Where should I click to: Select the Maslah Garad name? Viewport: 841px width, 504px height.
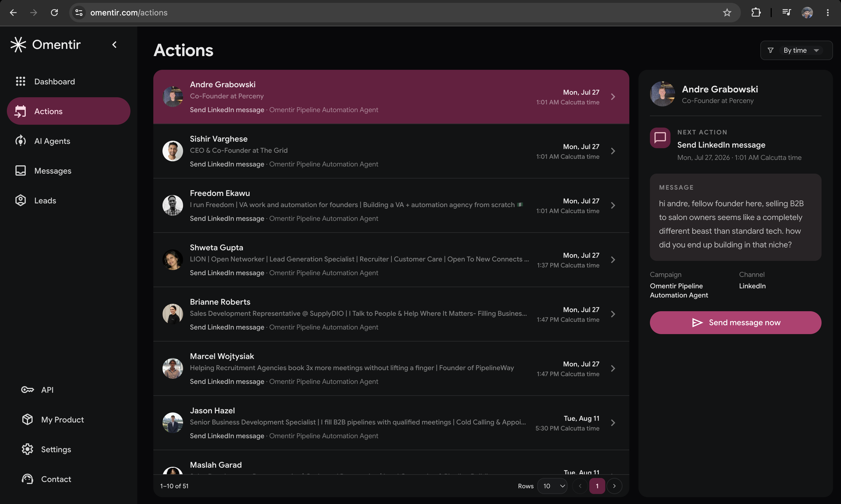[x=216, y=465]
